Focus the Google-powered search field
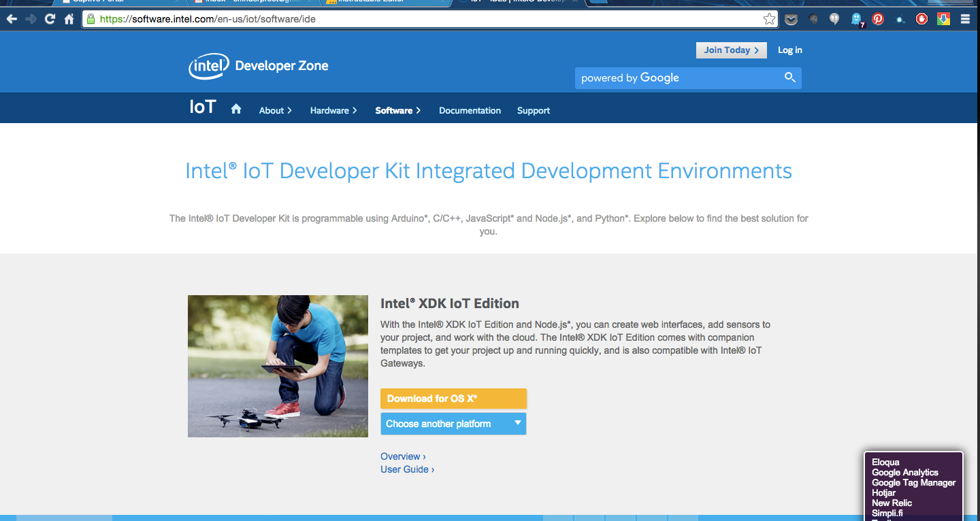The width and height of the screenshot is (980, 521). click(677, 78)
